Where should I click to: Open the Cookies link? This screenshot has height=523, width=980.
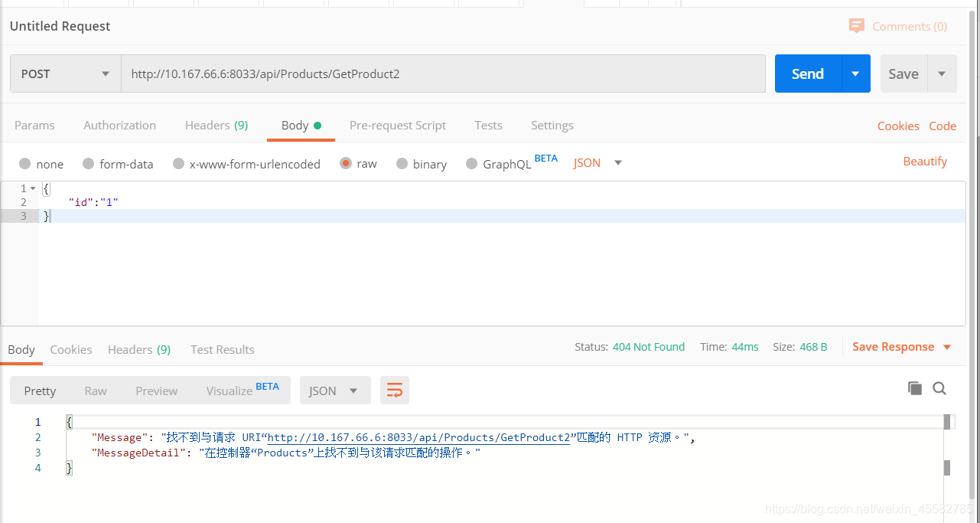coord(898,126)
